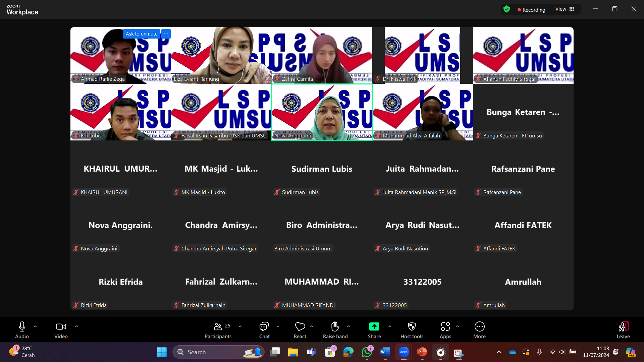Open the View layout menu
This screenshot has width=644, height=362.
click(x=565, y=9)
